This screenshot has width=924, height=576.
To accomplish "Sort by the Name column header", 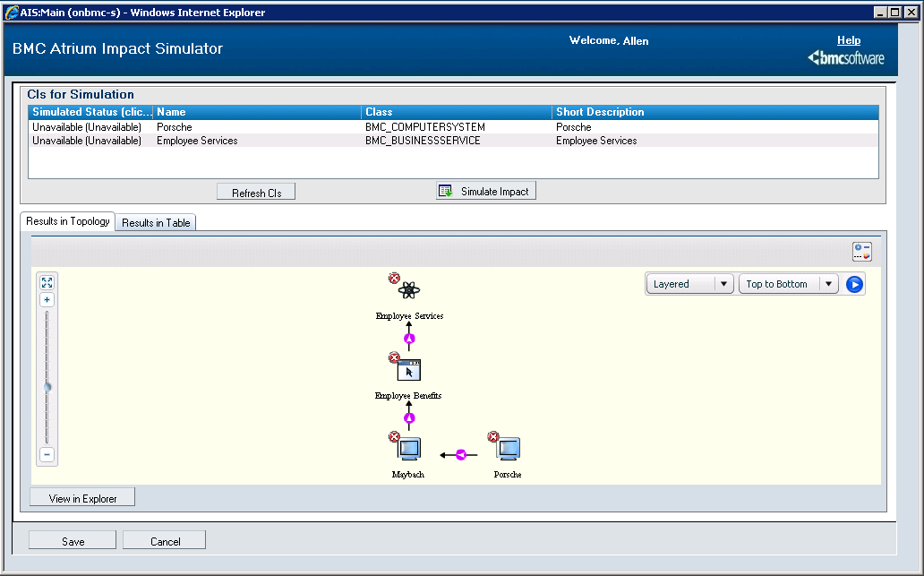I will click(258, 112).
